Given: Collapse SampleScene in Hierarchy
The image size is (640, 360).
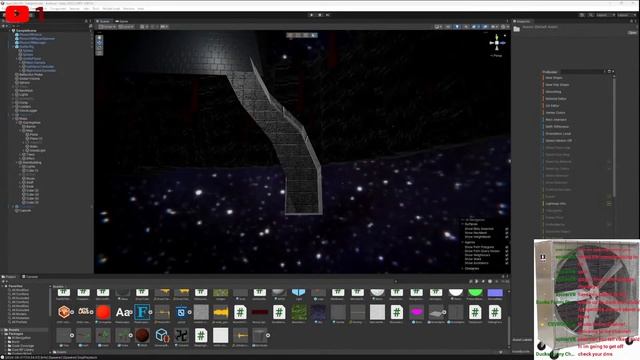Looking at the screenshot, I should click(x=10, y=31).
